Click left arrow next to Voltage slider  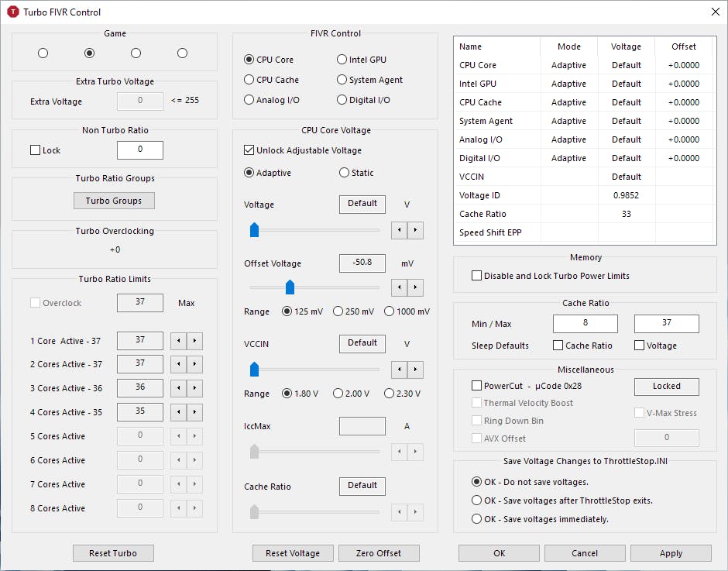coord(399,230)
